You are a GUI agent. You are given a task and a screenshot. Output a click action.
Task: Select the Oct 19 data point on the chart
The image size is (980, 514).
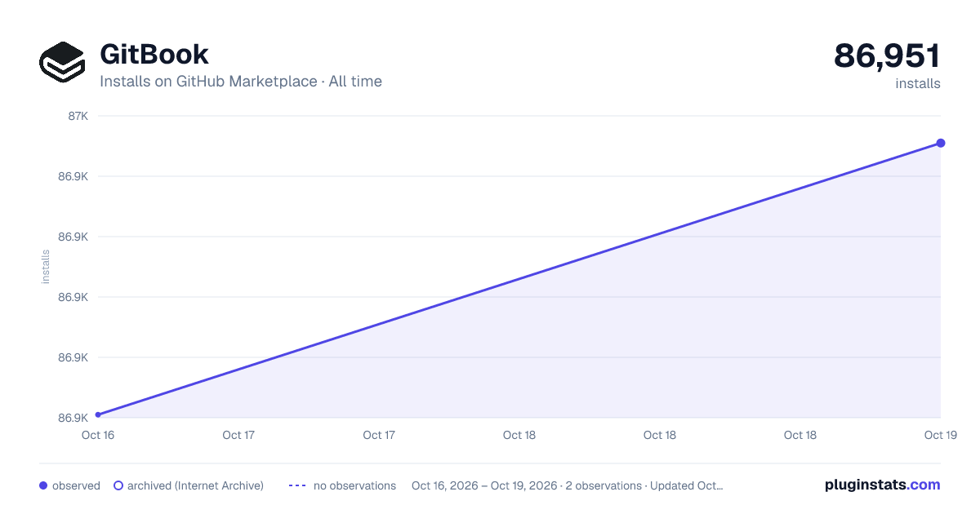tap(941, 143)
